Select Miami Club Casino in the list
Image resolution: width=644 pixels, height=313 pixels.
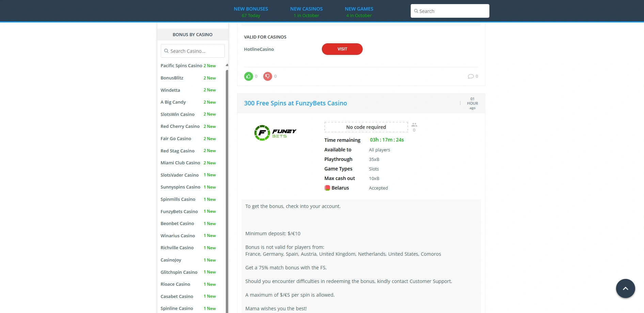[x=180, y=163]
